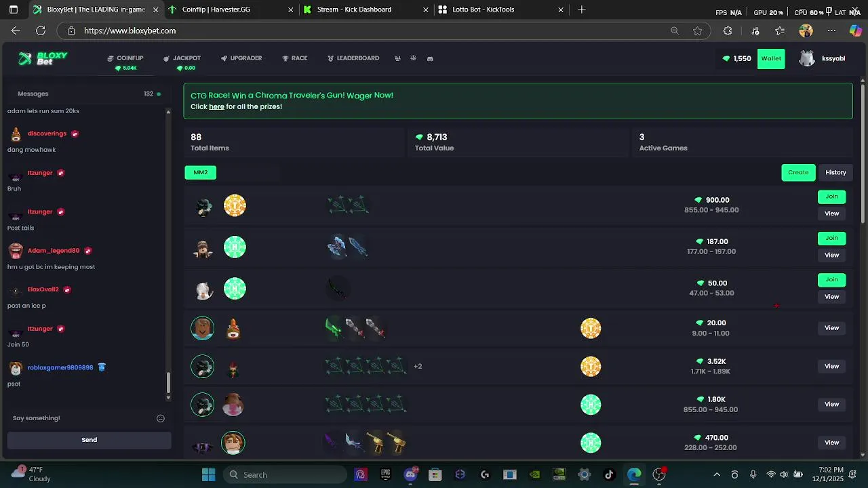
Task: Open the browser profile avatar
Action: [x=806, y=30]
